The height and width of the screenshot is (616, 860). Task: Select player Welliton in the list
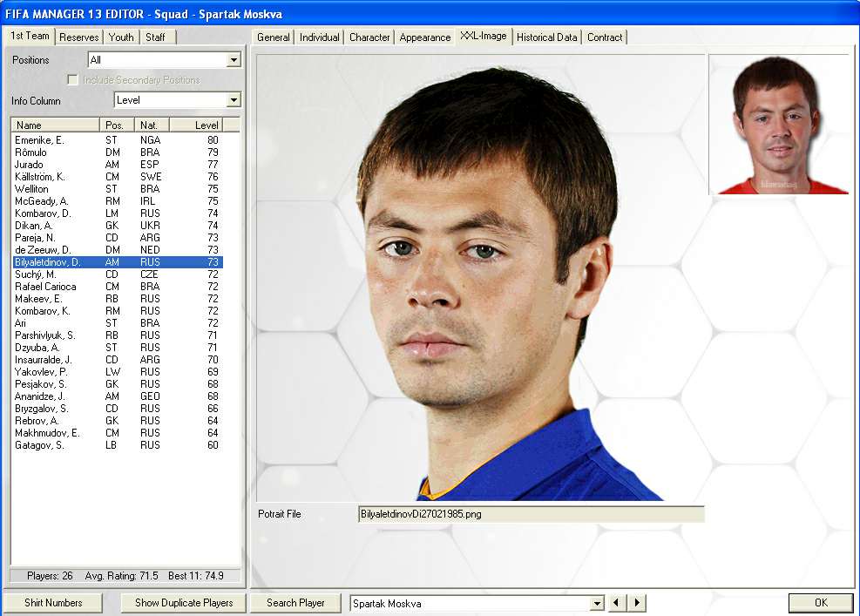pyautogui.click(x=118, y=189)
